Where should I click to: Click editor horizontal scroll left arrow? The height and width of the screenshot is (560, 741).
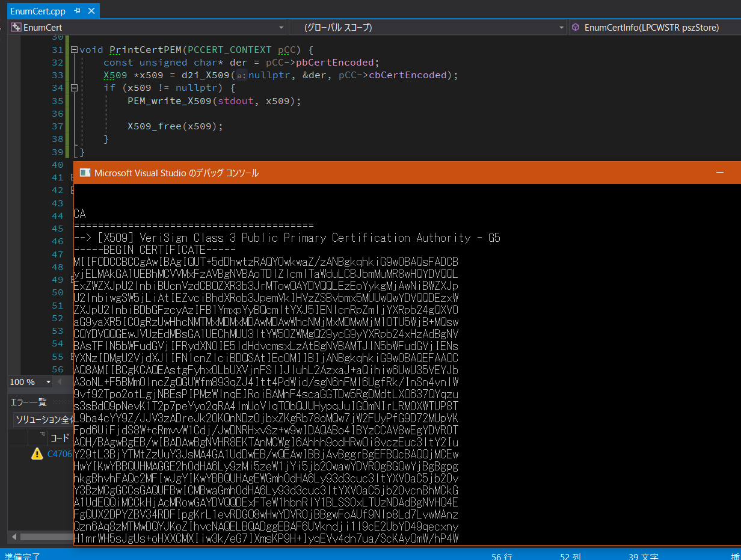[59, 382]
